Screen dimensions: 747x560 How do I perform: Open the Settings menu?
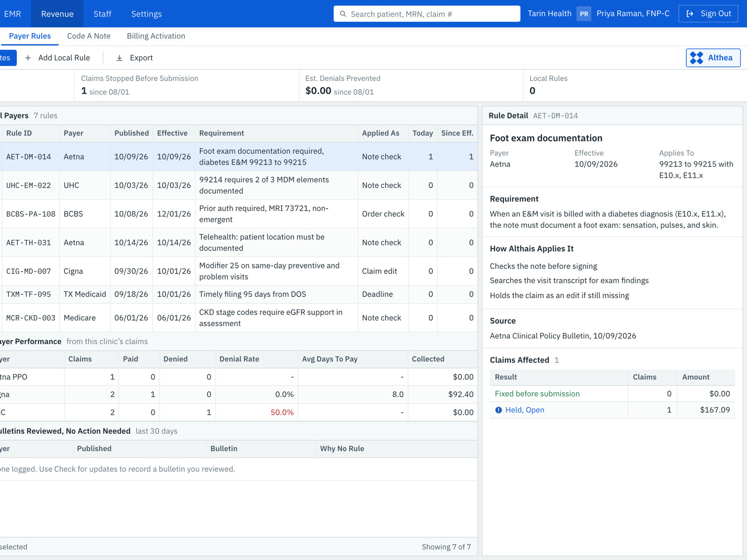(147, 14)
